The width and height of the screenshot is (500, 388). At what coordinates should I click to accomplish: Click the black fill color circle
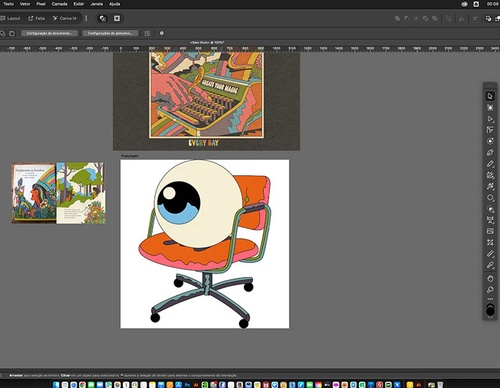[x=490, y=311]
